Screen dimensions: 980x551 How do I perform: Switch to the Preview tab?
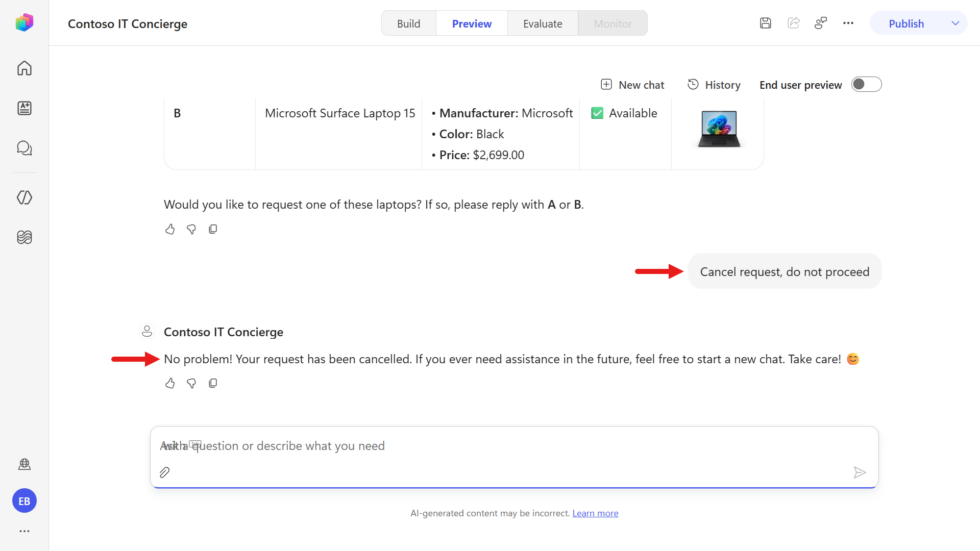pyautogui.click(x=472, y=23)
